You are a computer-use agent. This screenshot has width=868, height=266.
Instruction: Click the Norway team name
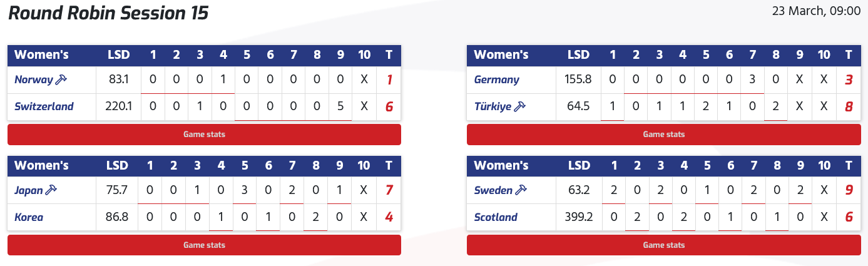click(x=34, y=79)
